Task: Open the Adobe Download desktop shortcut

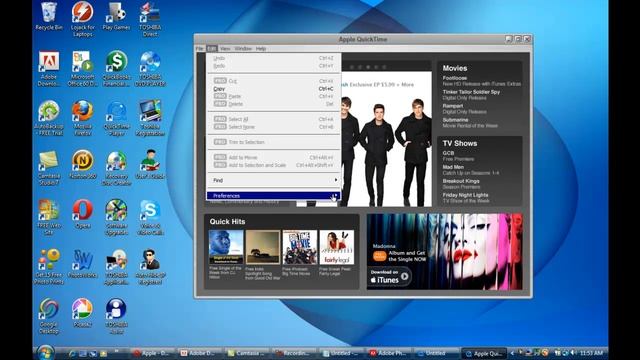Action: pyautogui.click(x=49, y=69)
